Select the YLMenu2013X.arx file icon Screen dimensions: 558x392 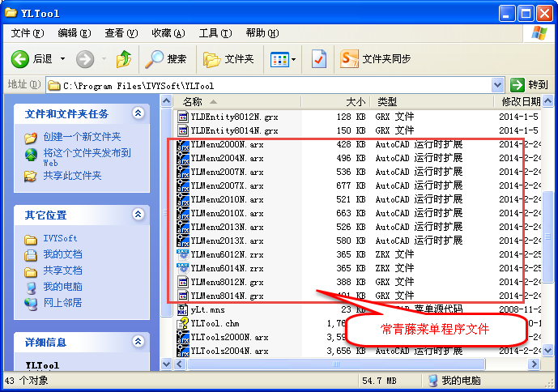[182, 241]
